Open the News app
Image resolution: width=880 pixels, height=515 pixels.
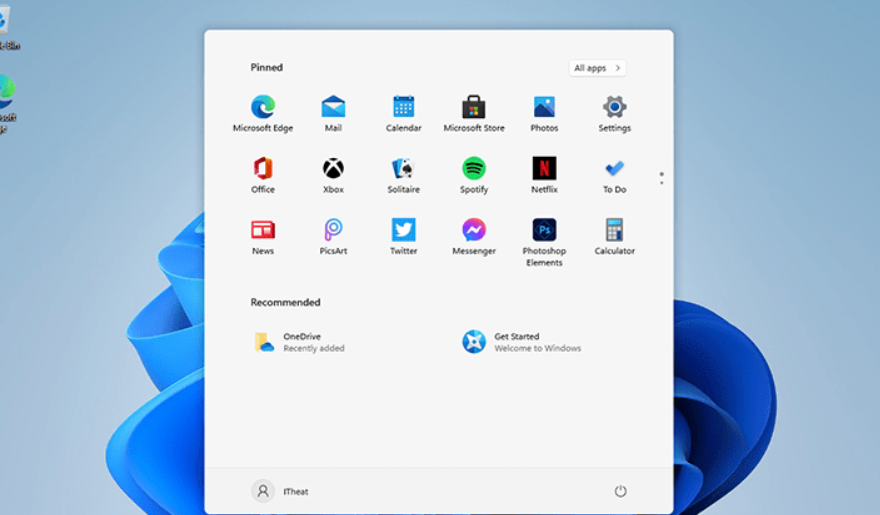pyautogui.click(x=263, y=231)
